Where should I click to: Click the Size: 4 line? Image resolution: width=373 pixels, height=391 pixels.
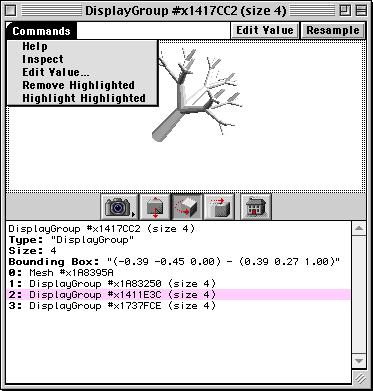pos(33,251)
